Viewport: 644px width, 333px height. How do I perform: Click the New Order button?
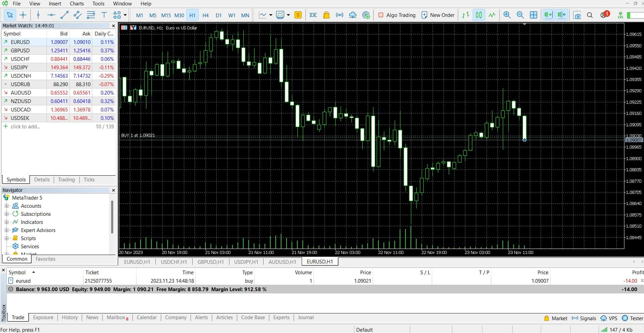(438, 15)
